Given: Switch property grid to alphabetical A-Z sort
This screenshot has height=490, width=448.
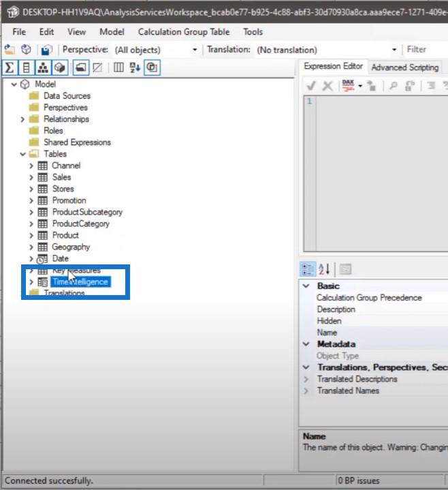Looking at the screenshot, I should 324,269.
